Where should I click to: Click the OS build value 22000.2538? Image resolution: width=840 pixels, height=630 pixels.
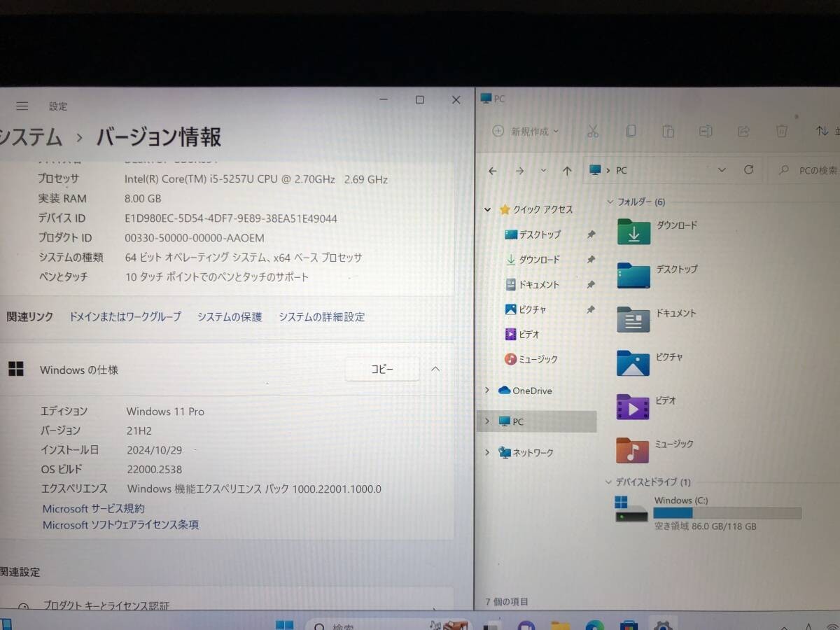coord(154,469)
